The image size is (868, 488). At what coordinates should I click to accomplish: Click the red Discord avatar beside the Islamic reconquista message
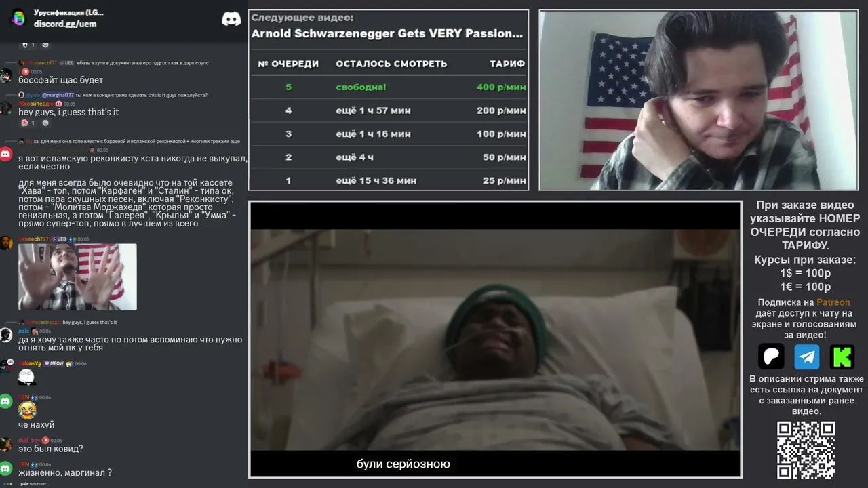click(6, 154)
